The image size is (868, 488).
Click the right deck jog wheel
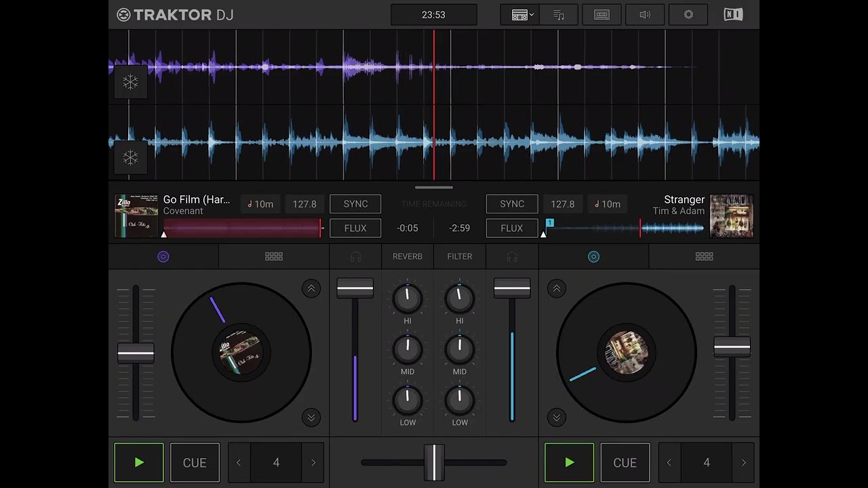tap(627, 352)
